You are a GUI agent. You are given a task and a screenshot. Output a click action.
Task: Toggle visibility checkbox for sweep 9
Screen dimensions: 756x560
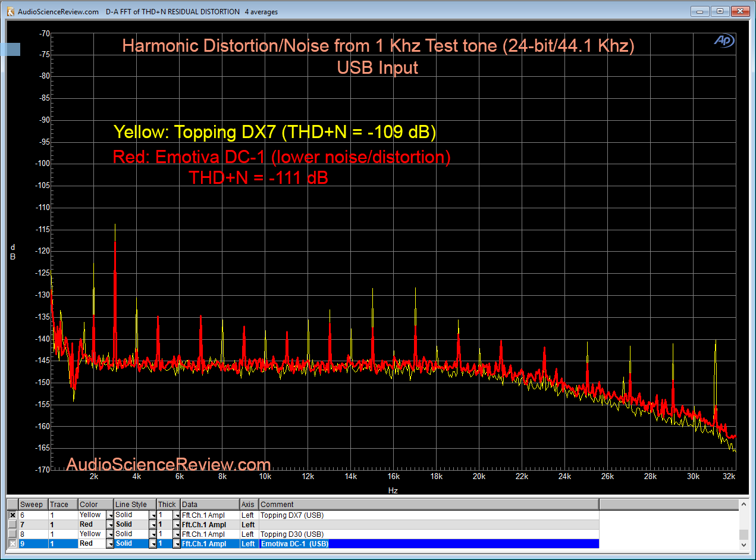pos(12,544)
